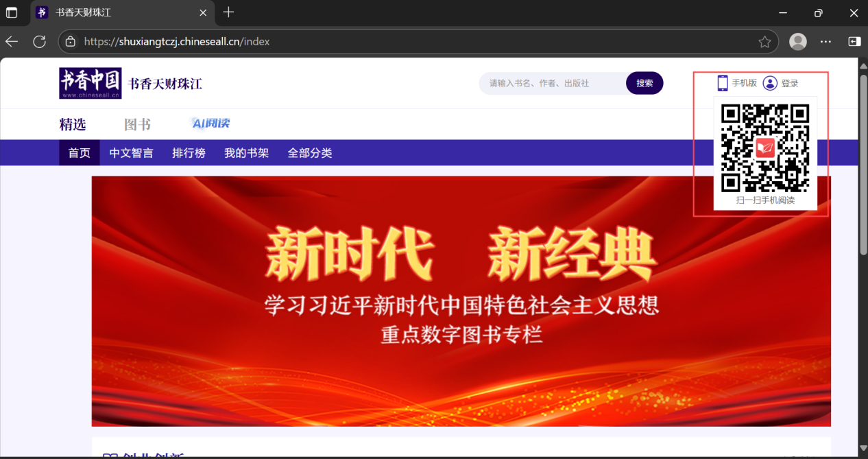Screen dimensions: 868x459
Task: Toggle the browser sidebar icon
Action: pos(854,42)
